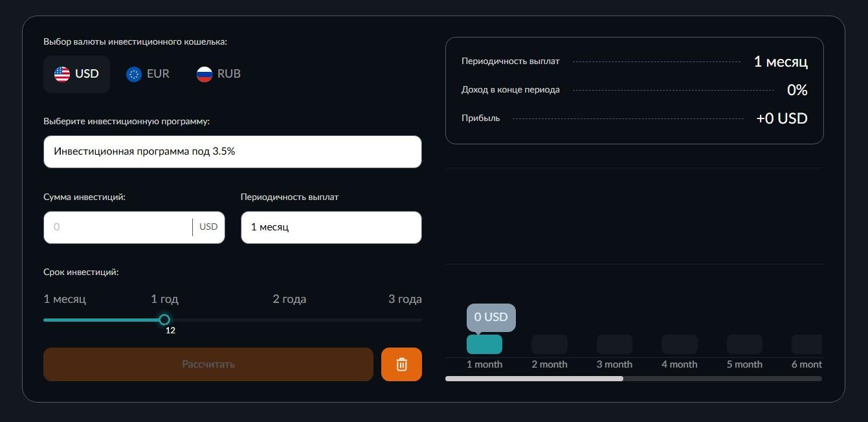
Task: Click the 2 month chart bar
Action: pos(549,344)
